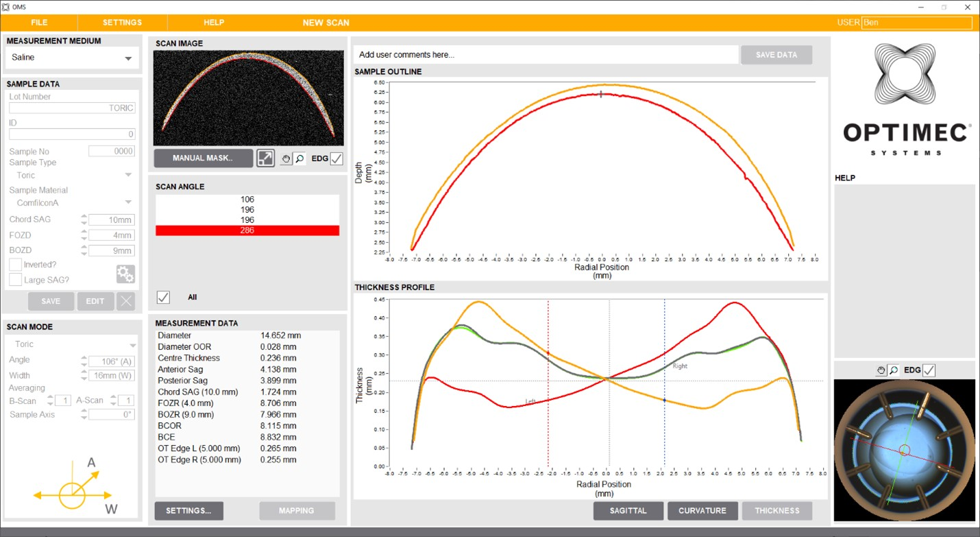Click the MANUAL MASK button

pyautogui.click(x=203, y=158)
